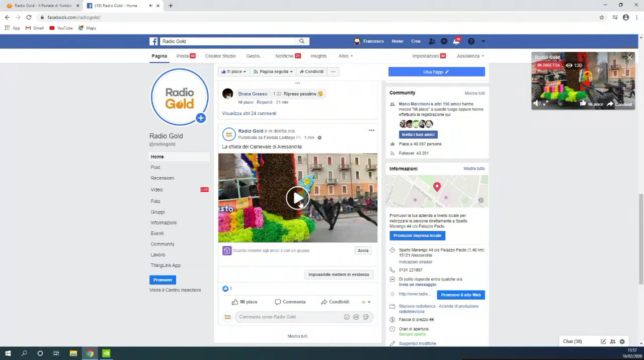Open Messenger icon in top bar

point(444,41)
